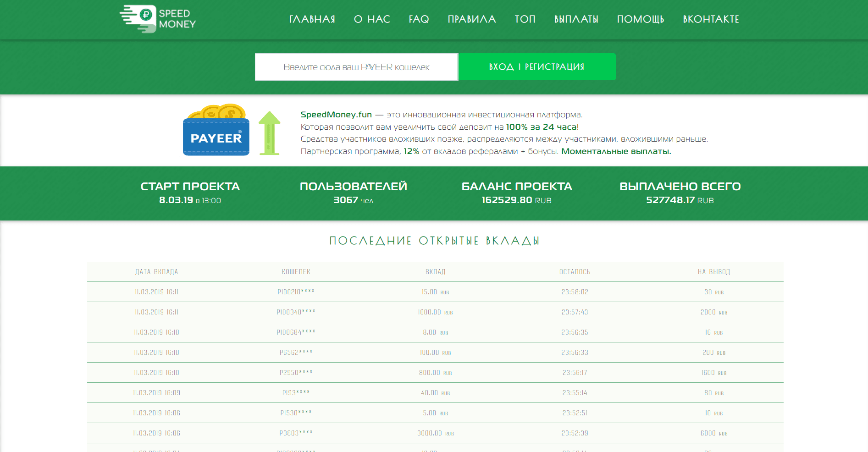Click the 40.00 RUB deposit amount
The width and height of the screenshot is (868, 452).
coord(436,393)
